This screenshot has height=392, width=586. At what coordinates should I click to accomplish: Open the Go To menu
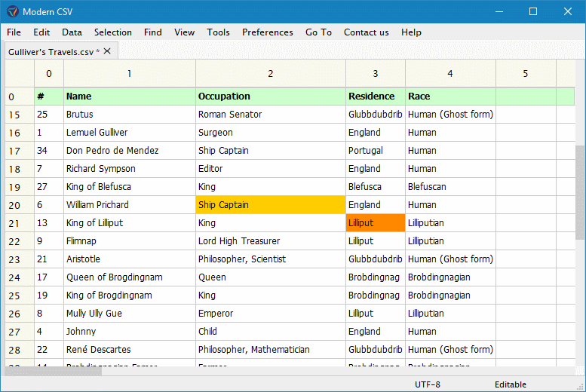[x=318, y=32]
